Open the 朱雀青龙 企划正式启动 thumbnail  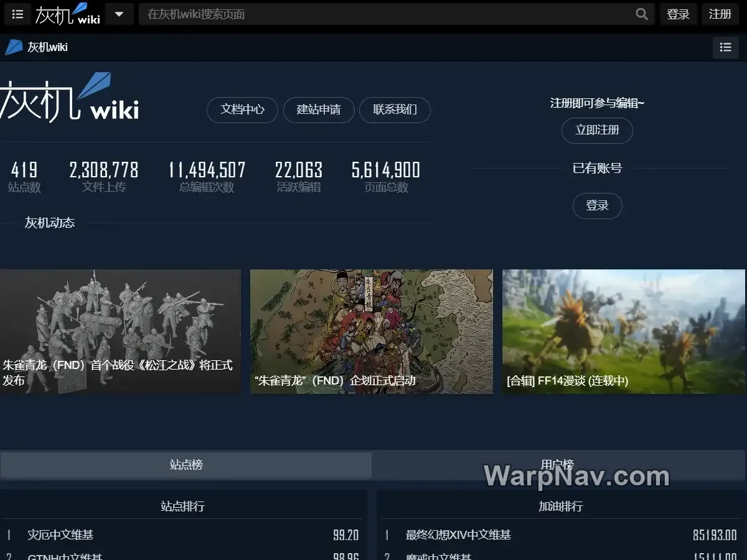pos(372,332)
